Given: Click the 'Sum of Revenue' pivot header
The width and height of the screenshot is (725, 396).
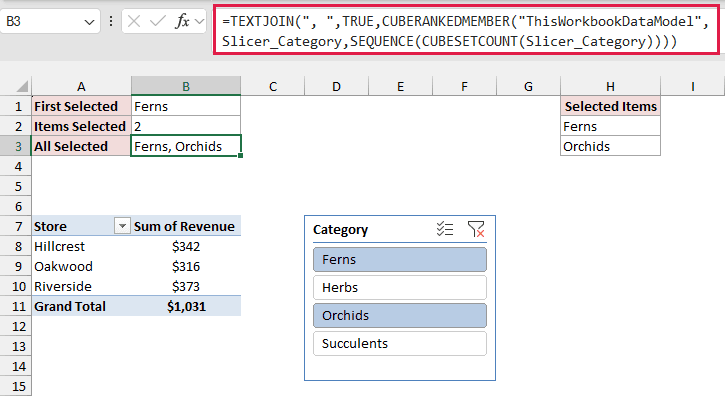Looking at the screenshot, I should (x=186, y=226).
